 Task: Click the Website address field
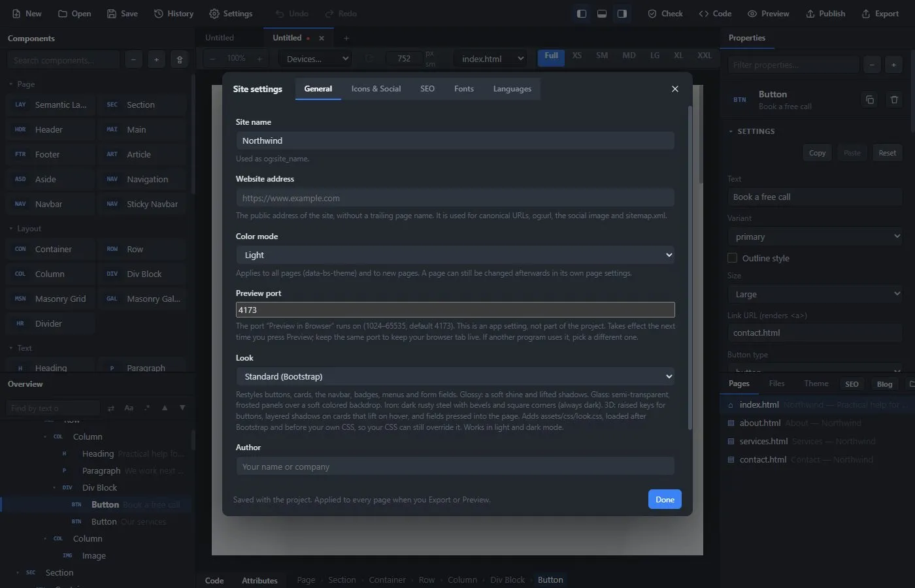[x=455, y=198]
